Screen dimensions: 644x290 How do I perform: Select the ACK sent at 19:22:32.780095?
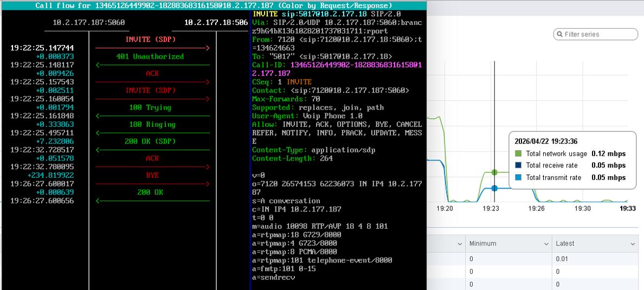152,158
